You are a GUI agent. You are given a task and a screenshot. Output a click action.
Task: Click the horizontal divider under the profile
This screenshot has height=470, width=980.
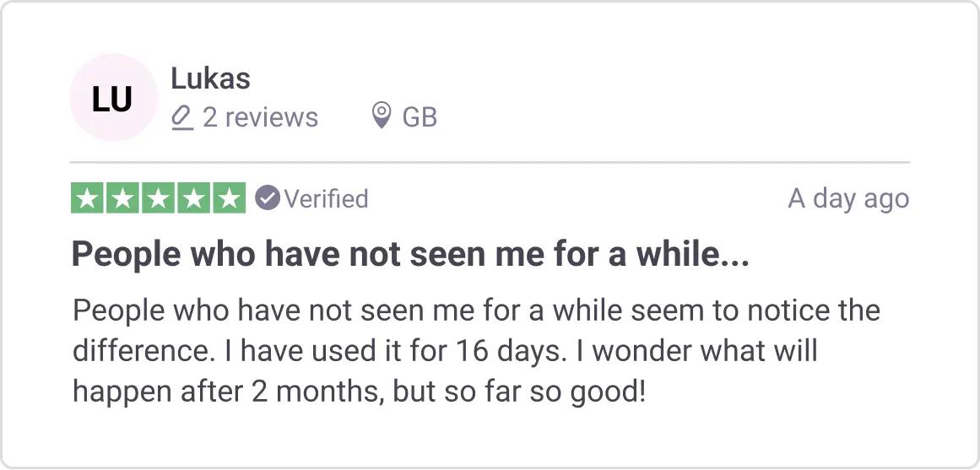(x=490, y=162)
